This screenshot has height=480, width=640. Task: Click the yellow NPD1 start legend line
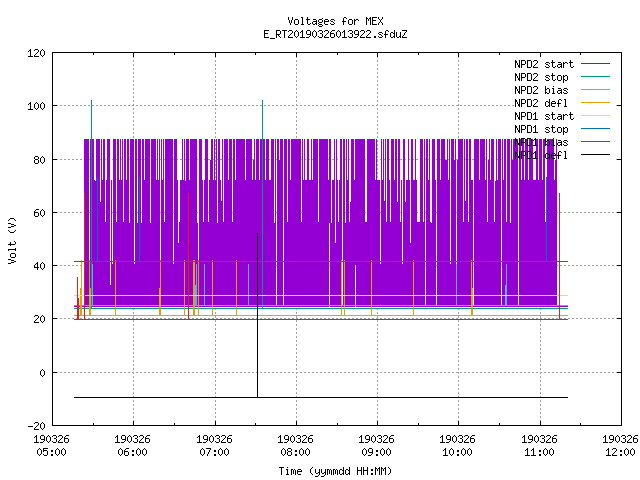tap(595, 116)
